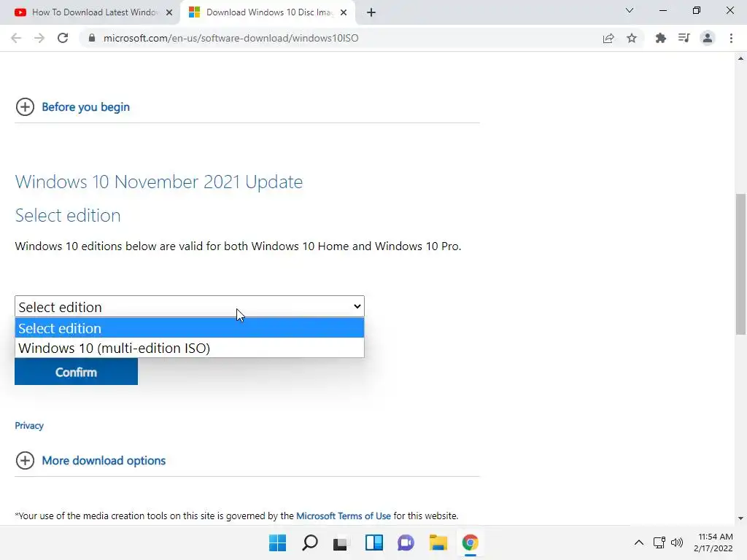Image resolution: width=747 pixels, height=560 pixels.
Task: Click the Select edition dropdown box
Action: point(190,307)
